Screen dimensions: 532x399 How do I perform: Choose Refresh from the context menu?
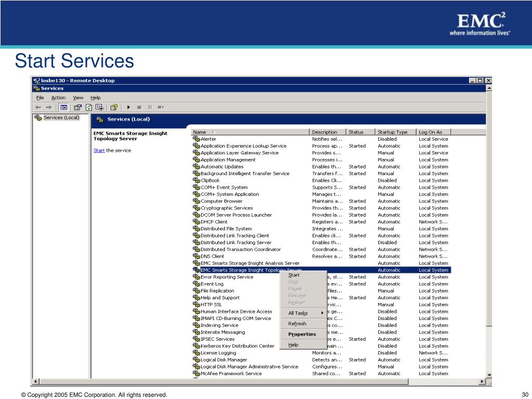(303, 324)
